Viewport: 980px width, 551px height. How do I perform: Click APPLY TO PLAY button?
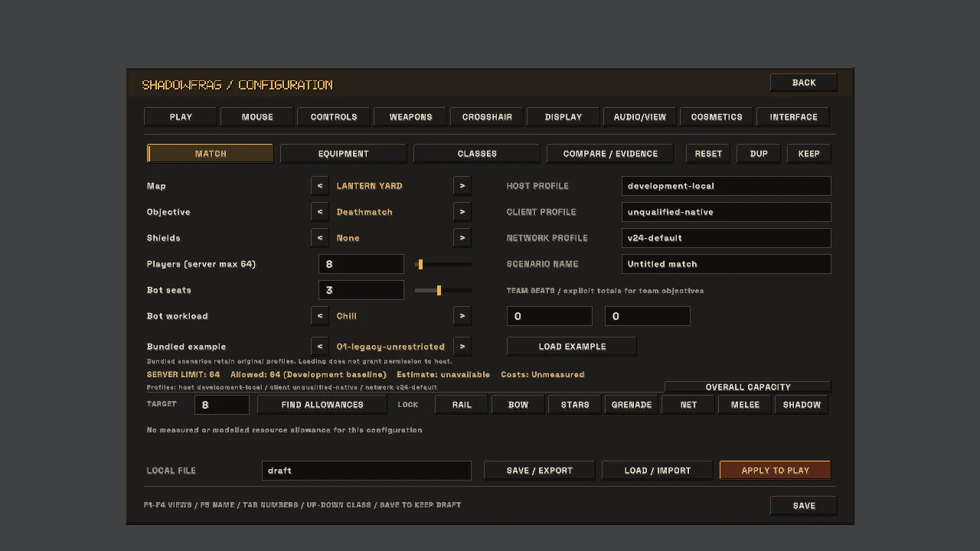click(776, 471)
